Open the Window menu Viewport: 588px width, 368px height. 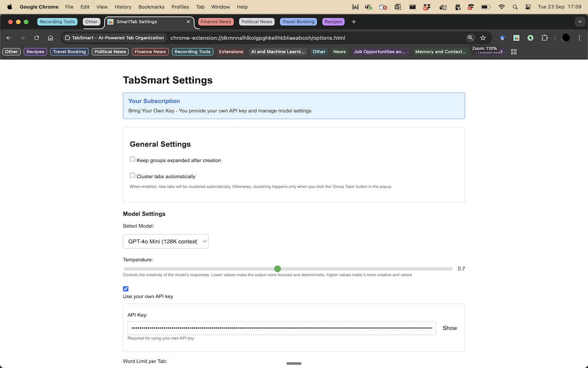click(220, 7)
